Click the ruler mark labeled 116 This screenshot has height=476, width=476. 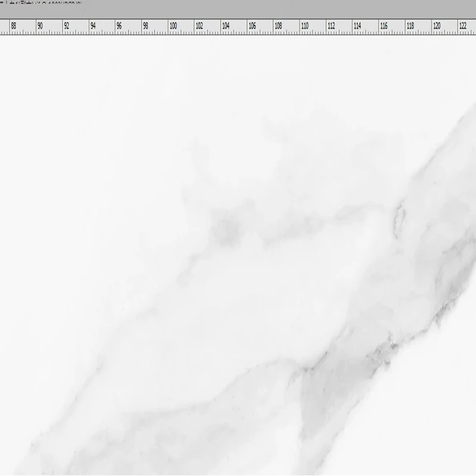pyautogui.click(x=384, y=26)
